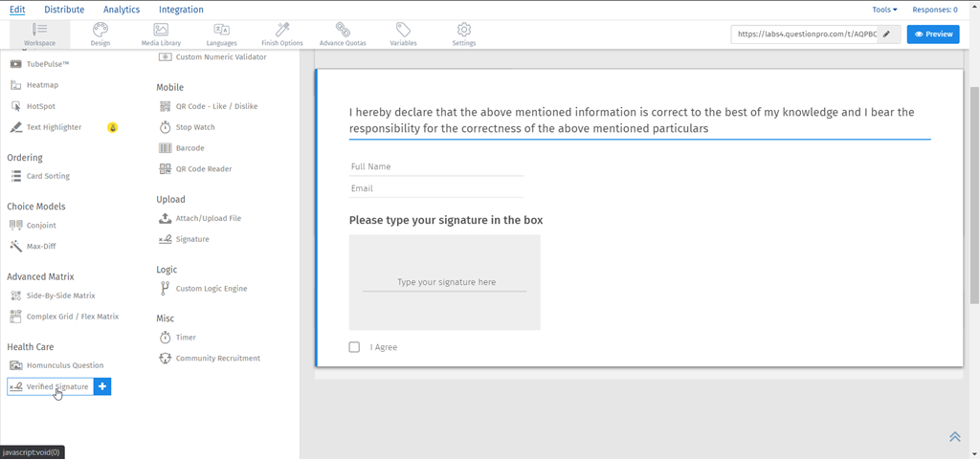Edit the declaration question text
This screenshot has height=460, width=980.
pyautogui.click(x=639, y=120)
